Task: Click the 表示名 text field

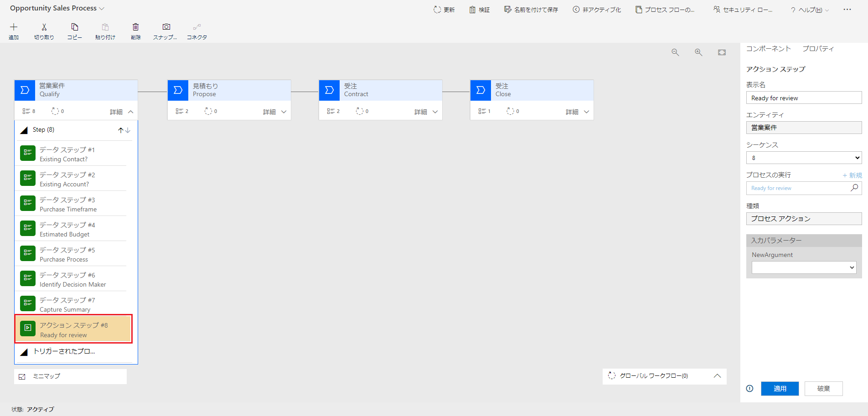Action: pos(804,98)
